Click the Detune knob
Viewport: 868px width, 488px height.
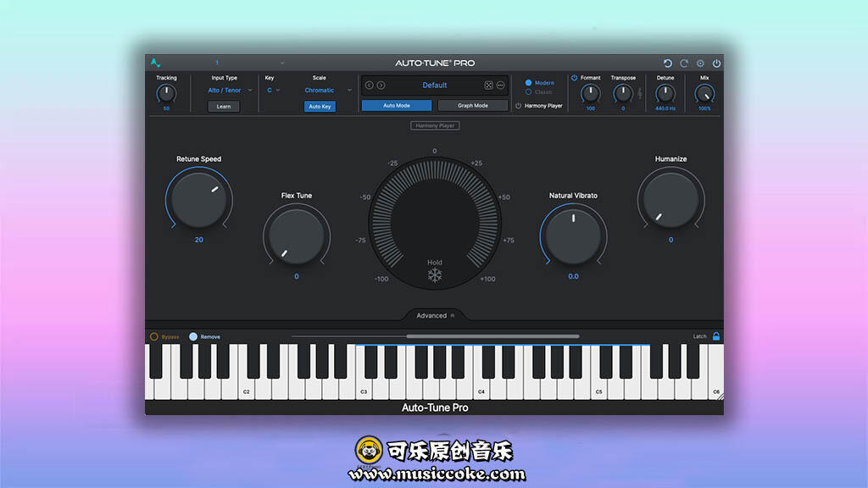[665, 93]
